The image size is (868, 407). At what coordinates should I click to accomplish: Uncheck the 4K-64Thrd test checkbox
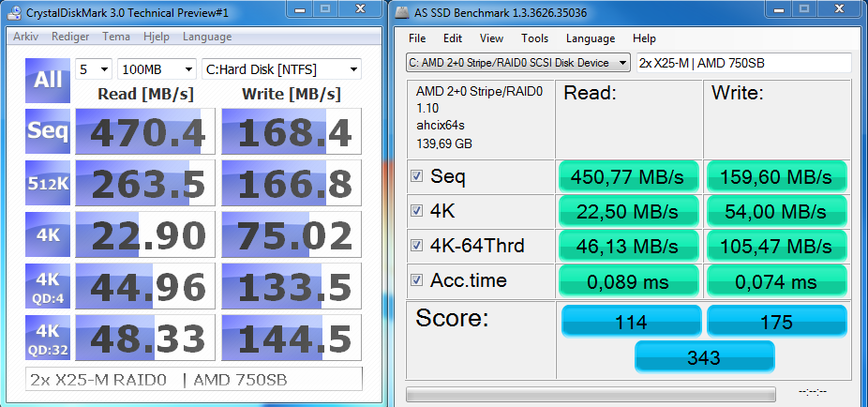pos(417,246)
